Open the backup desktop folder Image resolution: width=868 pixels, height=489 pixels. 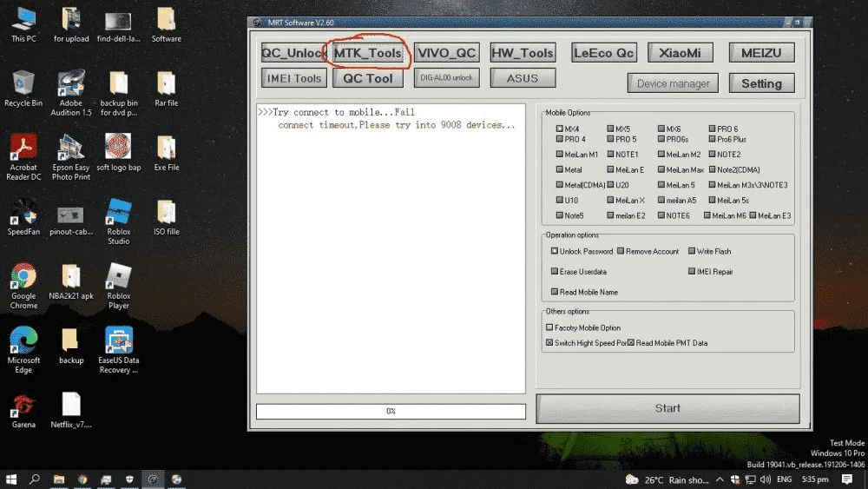71,346
